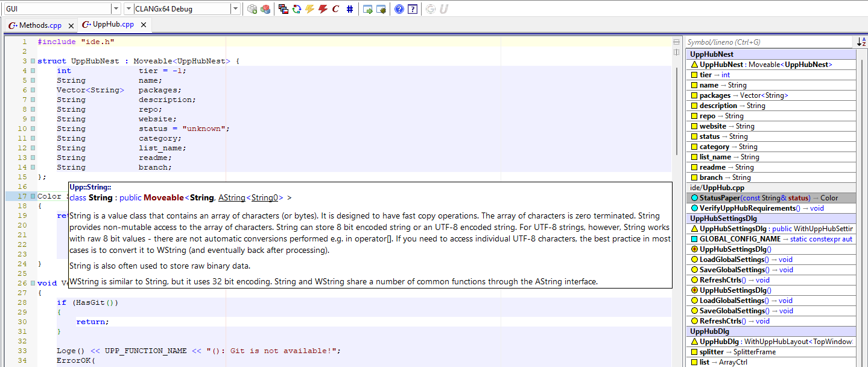The width and height of the screenshot is (868, 367).
Task: Open build method arrow left of CLANGx64
Action: (x=128, y=9)
